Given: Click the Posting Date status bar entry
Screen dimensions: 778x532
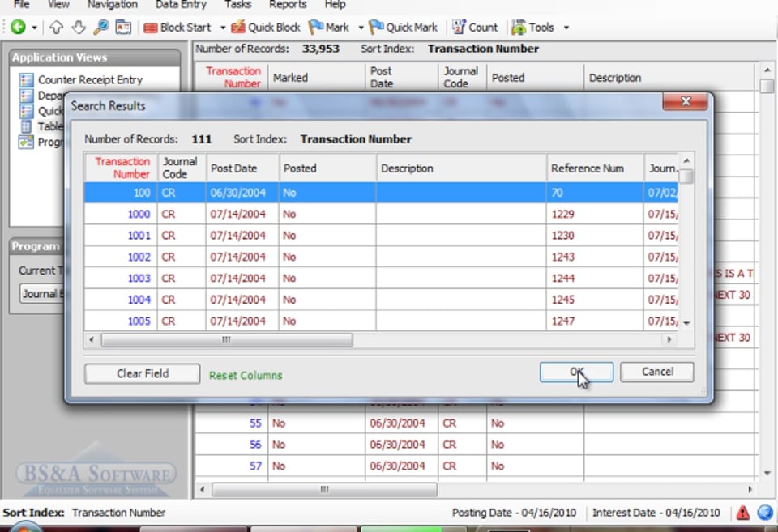Looking at the screenshot, I should (x=514, y=513).
